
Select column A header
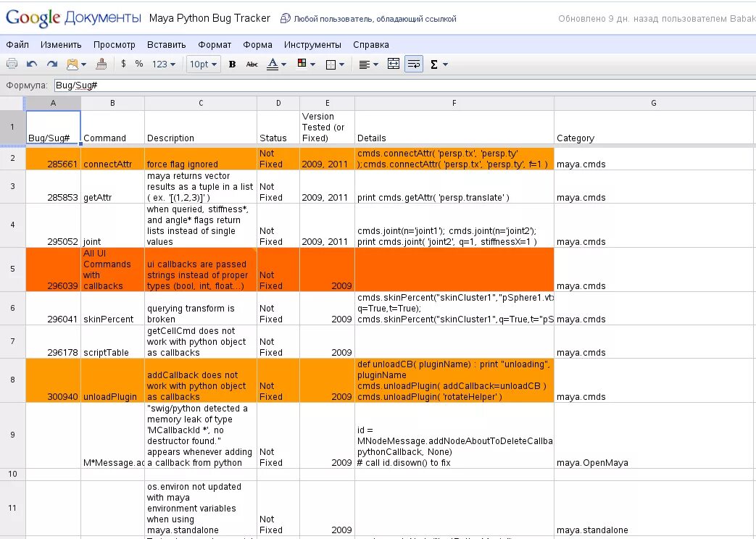click(x=53, y=103)
